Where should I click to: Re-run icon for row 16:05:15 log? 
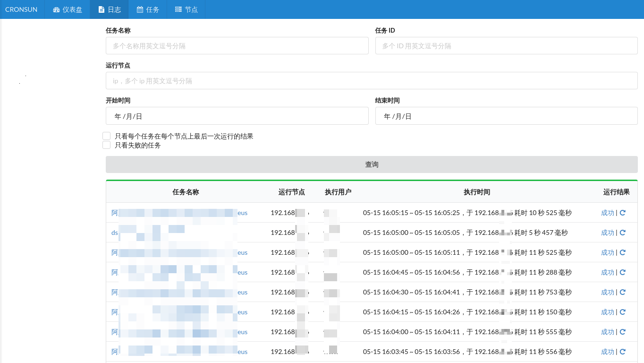click(622, 213)
